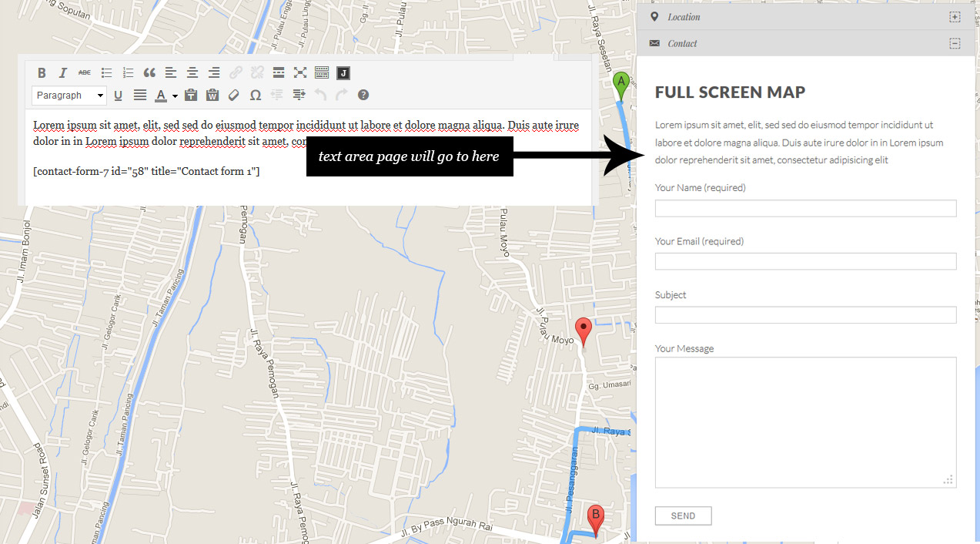980x544 pixels.
Task: Insert a special character with the Omega icon
Action: point(256,96)
